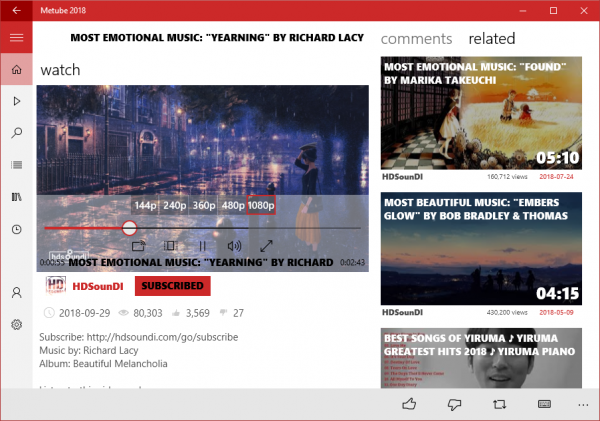Select 360p video quality
Viewport: 600px width, 421px height.
[204, 205]
